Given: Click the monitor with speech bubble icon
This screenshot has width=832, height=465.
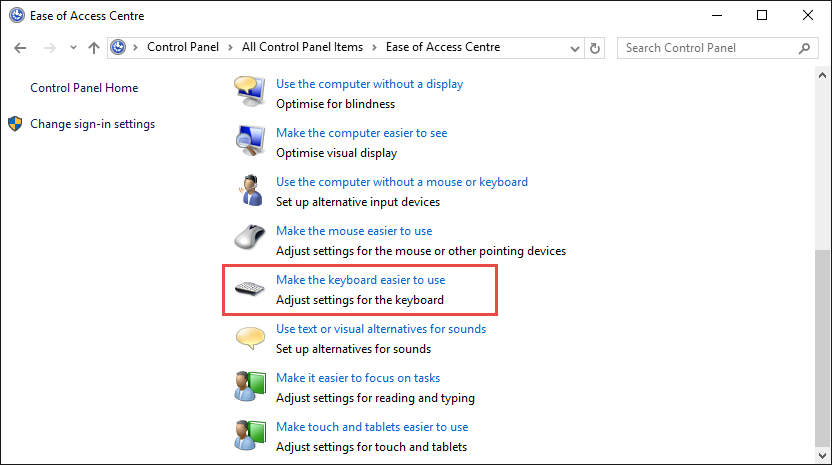Looking at the screenshot, I should click(x=249, y=91).
